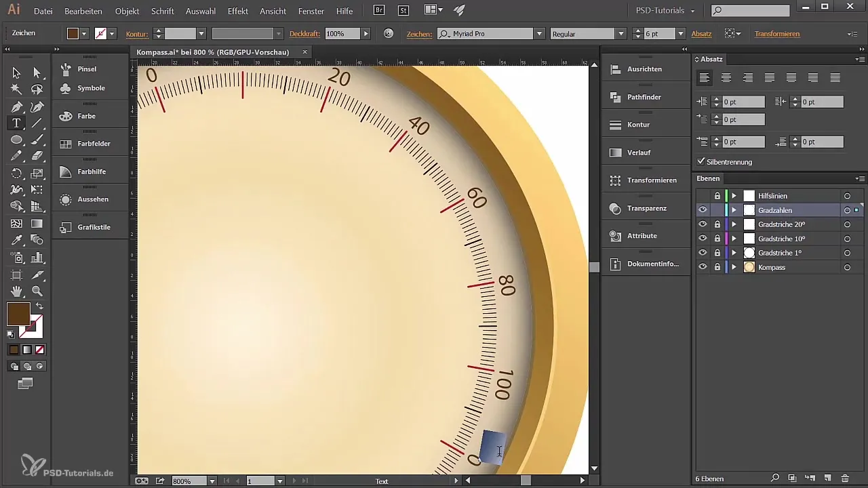Click the Transformieren link in control bar
The width and height of the screenshot is (868, 488).
[777, 34]
